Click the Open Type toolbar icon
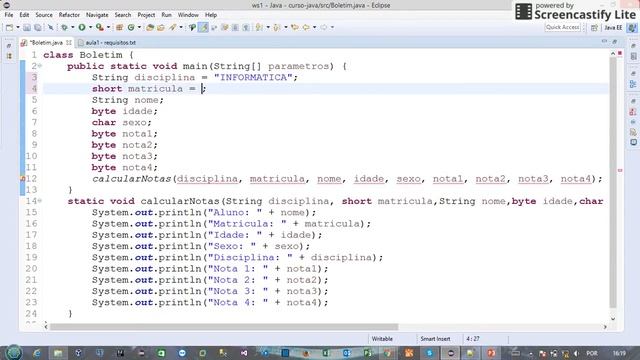Image resolution: width=640 pixels, height=360 pixels. [150, 27]
